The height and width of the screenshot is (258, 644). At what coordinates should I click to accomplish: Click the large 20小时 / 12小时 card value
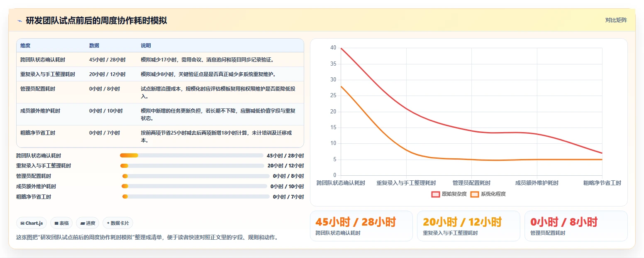pos(462,222)
